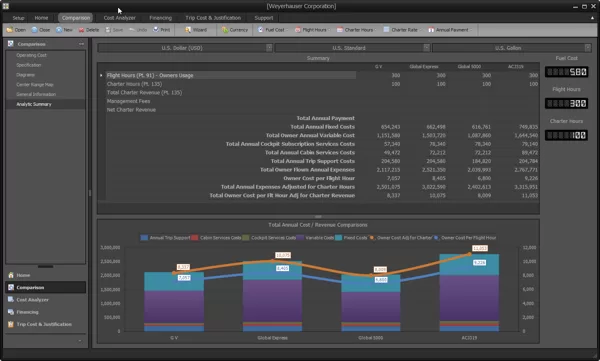Viewport: 600px width, 361px height.
Task: Click the navigation pane overflow arrow at the bottom
Action: (x=80, y=340)
